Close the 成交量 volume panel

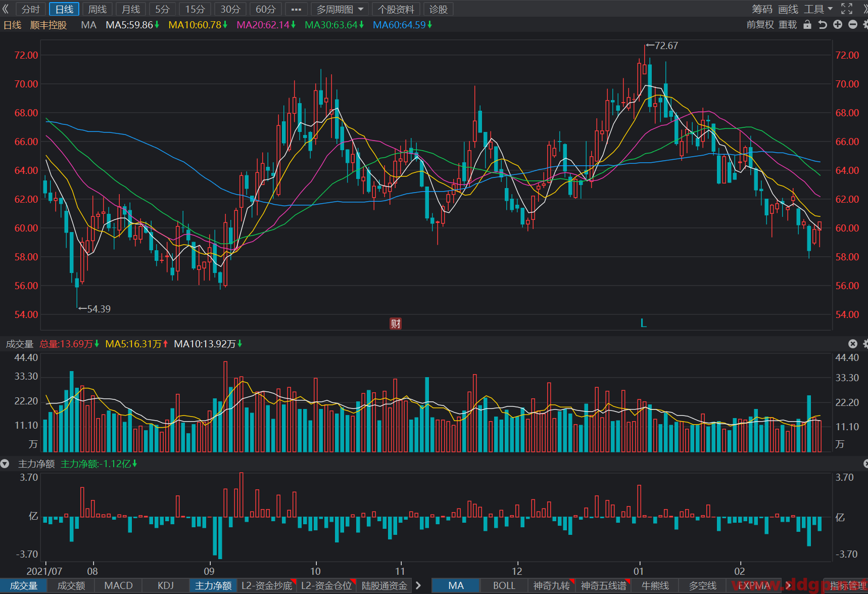tap(853, 344)
